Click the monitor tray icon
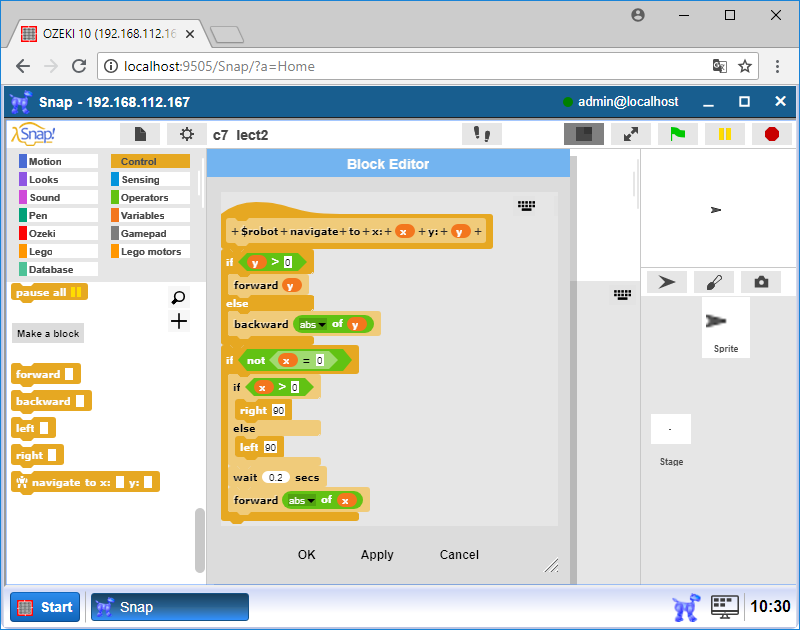 725,607
